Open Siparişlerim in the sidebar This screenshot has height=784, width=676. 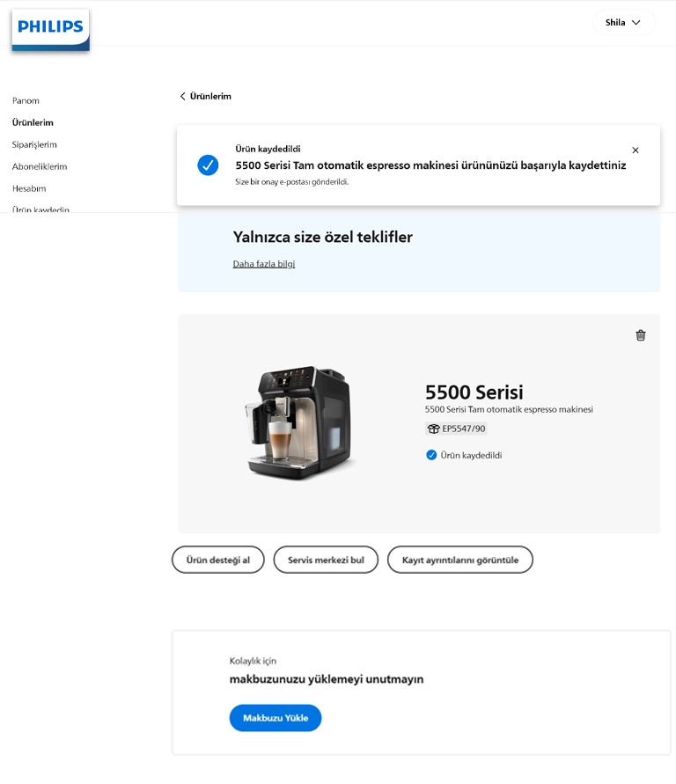click(x=34, y=144)
